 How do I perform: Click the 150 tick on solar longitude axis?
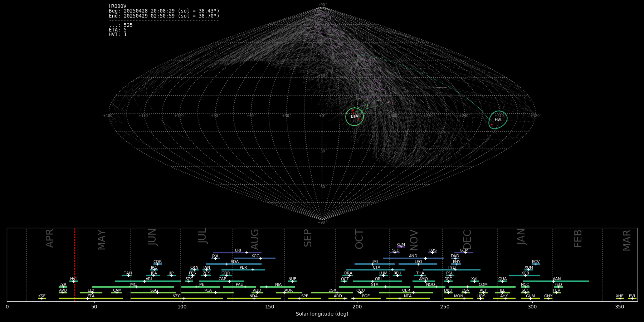click(270, 307)
